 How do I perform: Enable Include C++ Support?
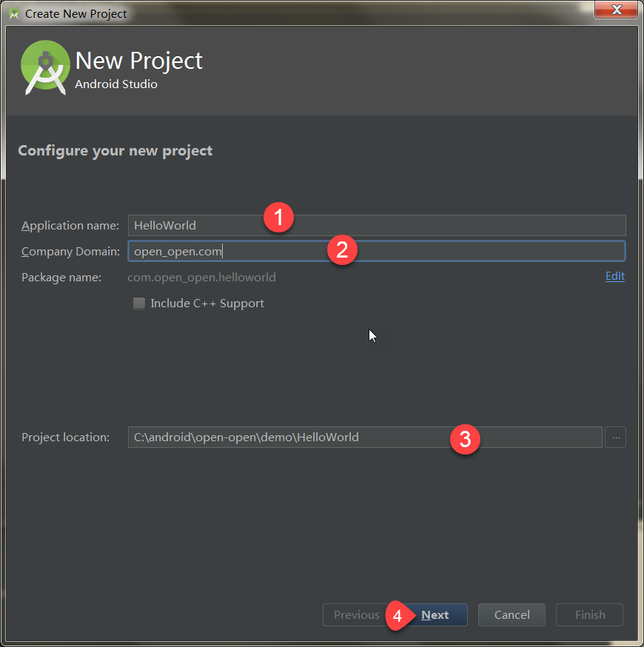point(139,303)
